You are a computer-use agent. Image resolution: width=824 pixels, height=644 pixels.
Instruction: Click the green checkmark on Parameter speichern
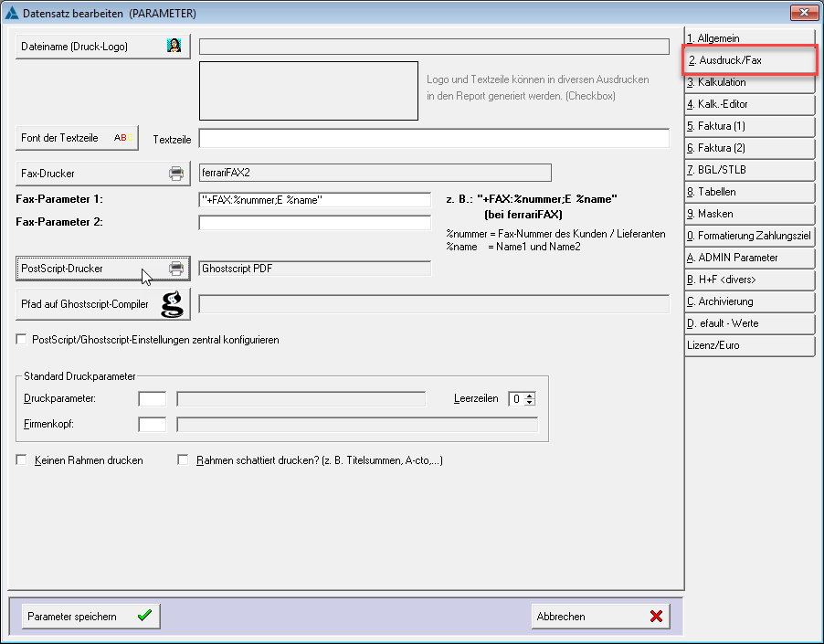(x=143, y=616)
